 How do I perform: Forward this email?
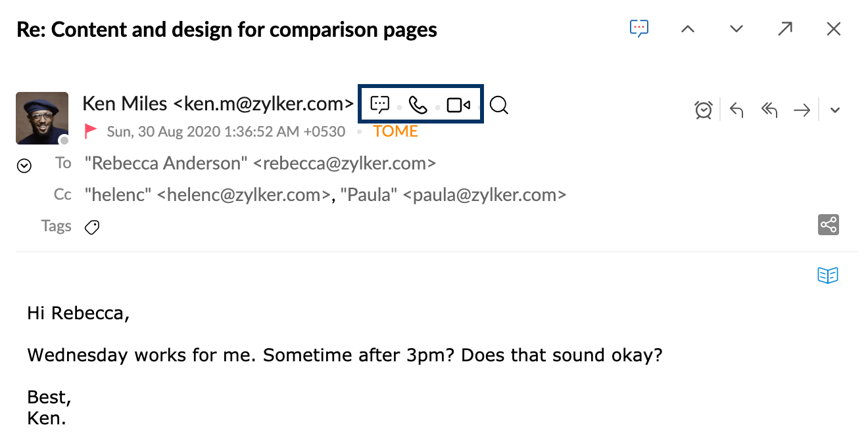[x=802, y=110]
